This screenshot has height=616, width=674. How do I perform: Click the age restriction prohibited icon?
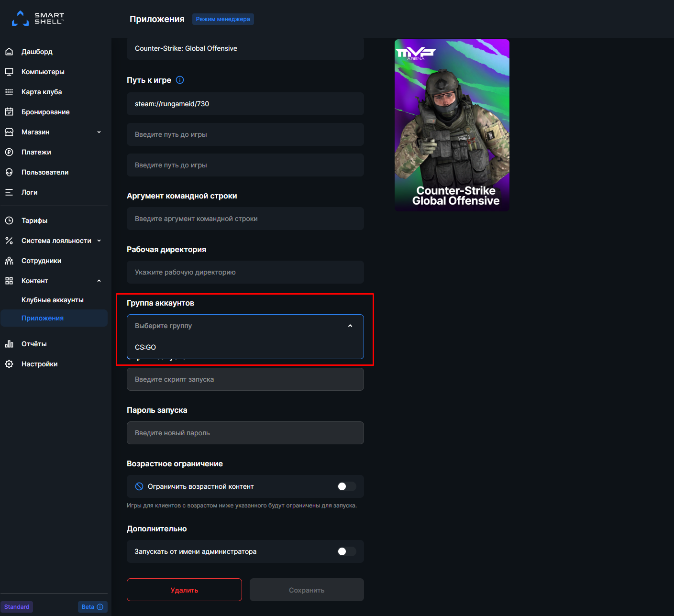point(139,486)
